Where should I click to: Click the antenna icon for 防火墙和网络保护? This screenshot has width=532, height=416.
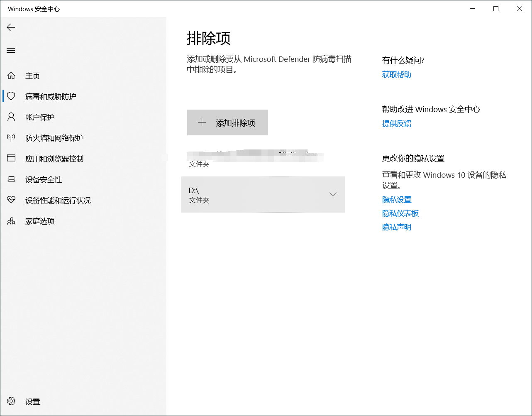(11, 138)
